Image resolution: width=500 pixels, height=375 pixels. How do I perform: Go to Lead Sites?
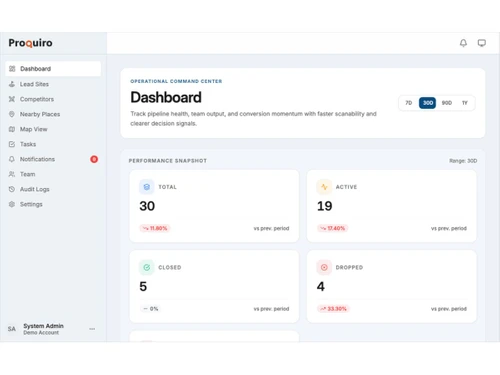pyautogui.click(x=53, y=84)
